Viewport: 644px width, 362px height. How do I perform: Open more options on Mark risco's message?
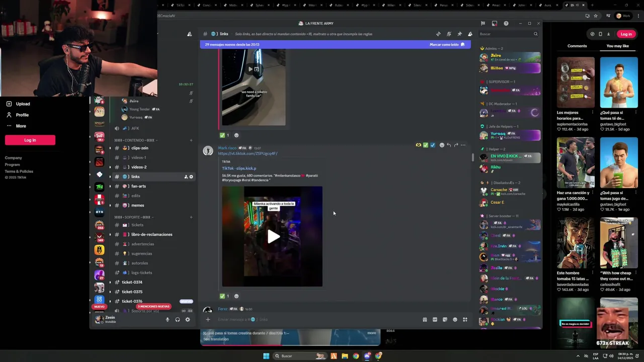tap(463, 145)
